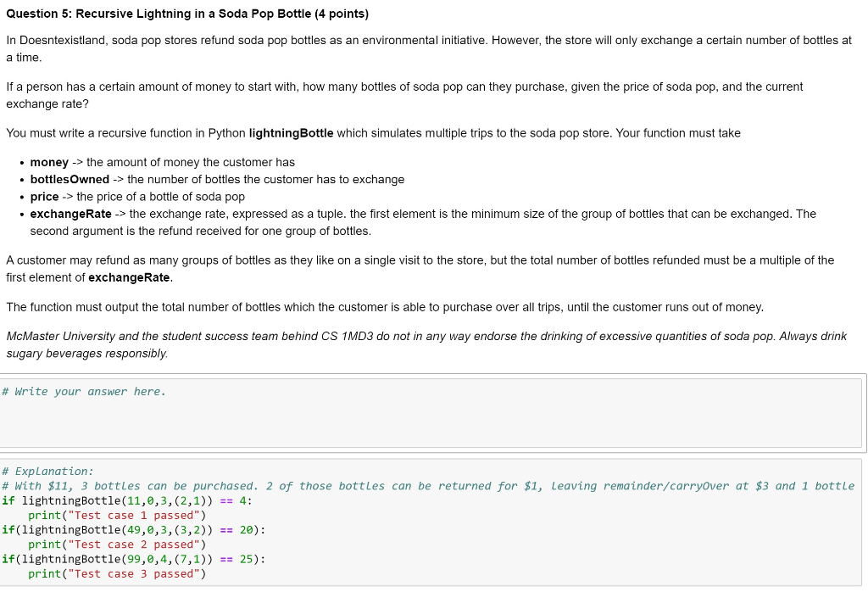868x592 pixels.
Task: Select the price bullet point
Action: point(136,196)
